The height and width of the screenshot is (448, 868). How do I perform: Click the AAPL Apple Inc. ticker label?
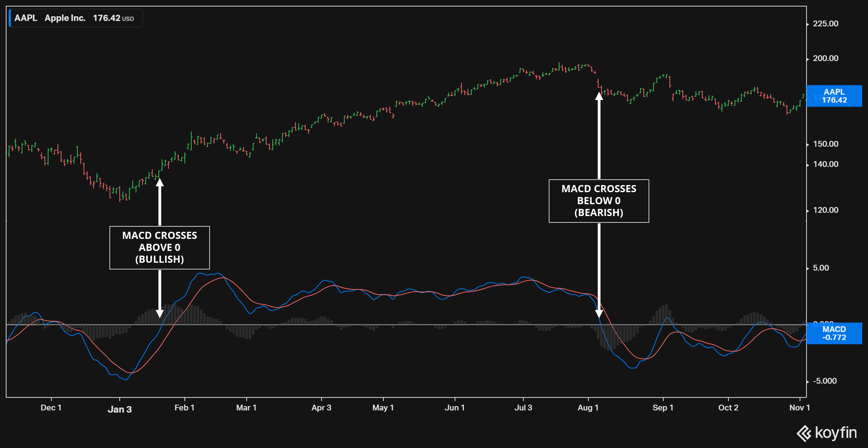tap(50, 18)
